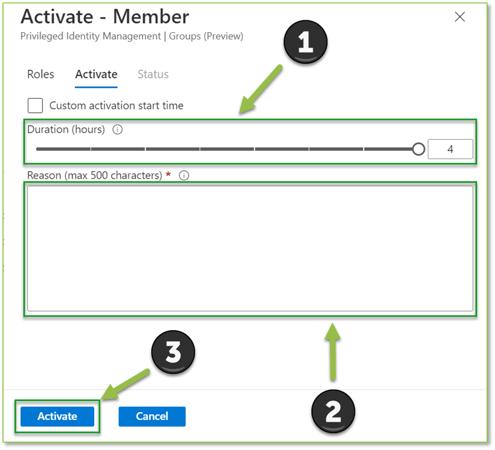This screenshot has height=450, width=495.
Task: Switch to the Roles tab
Action: 40,74
